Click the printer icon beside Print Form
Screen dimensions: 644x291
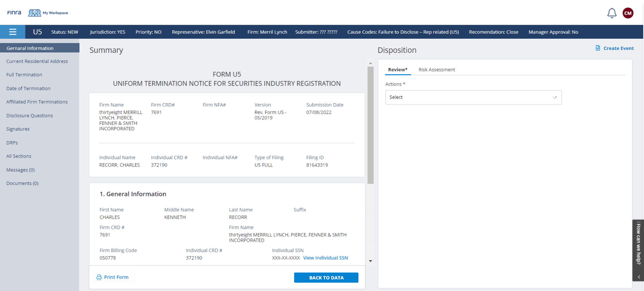99,277
